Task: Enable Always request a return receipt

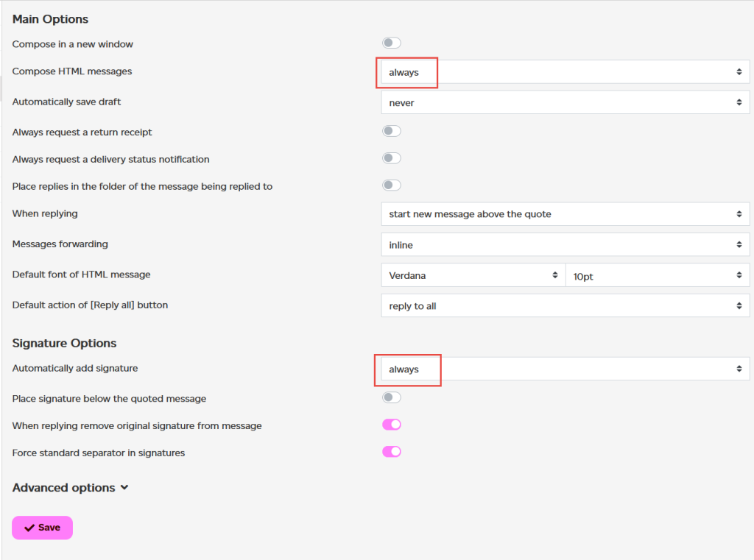Action: (x=392, y=131)
